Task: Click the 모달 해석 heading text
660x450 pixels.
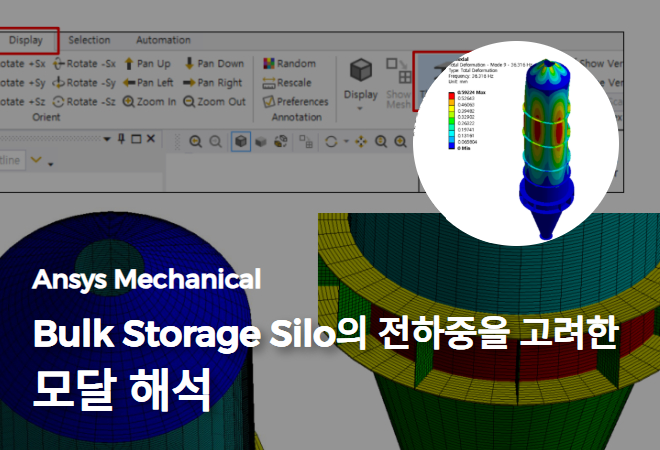Action: pos(122,390)
